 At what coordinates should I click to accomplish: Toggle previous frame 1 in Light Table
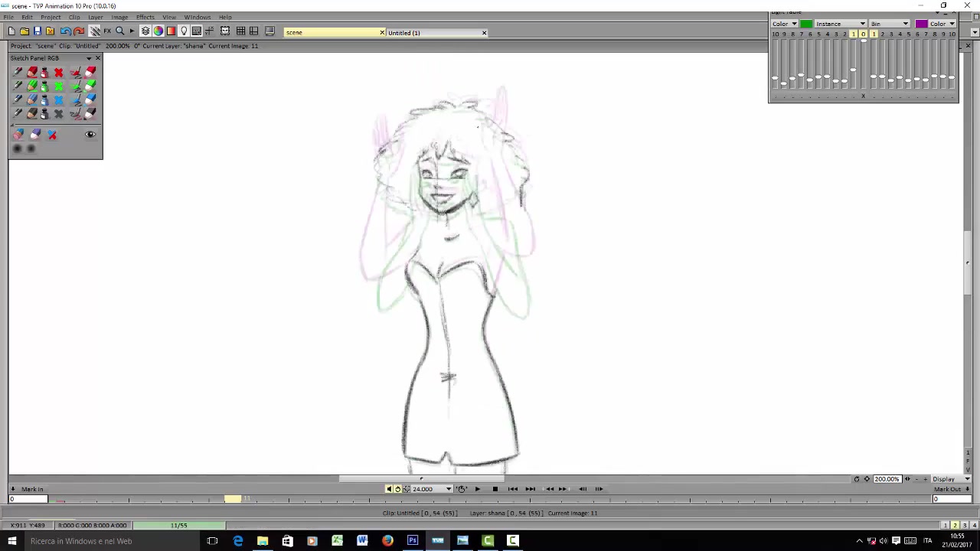pyautogui.click(x=854, y=34)
